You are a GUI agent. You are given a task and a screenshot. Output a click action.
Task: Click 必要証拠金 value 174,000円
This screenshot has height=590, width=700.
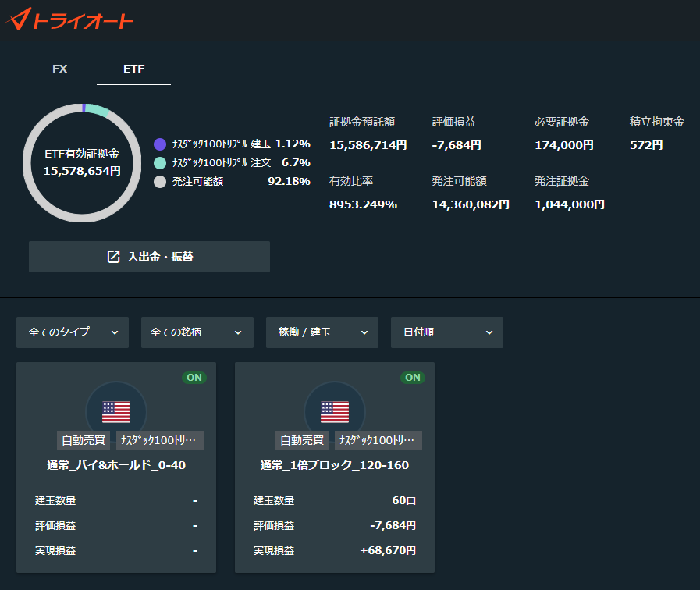click(x=564, y=145)
